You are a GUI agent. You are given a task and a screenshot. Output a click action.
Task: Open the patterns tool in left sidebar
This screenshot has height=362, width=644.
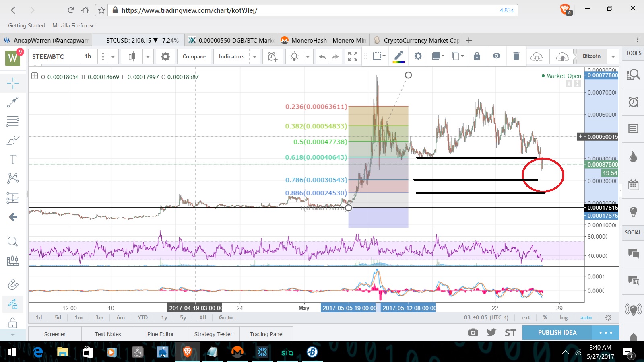(x=13, y=178)
